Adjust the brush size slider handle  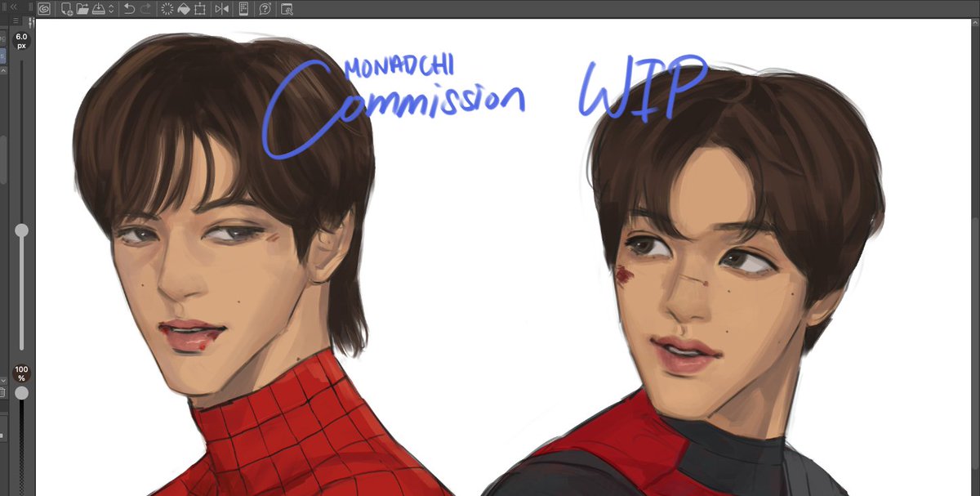pos(22,231)
